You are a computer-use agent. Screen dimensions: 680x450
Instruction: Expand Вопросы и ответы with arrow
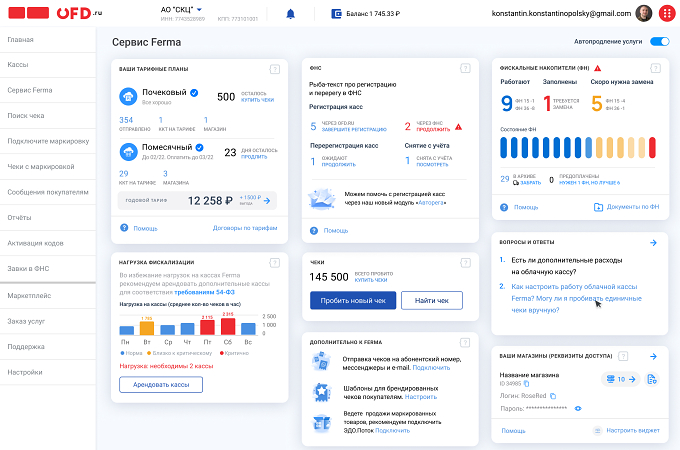tap(653, 243)
